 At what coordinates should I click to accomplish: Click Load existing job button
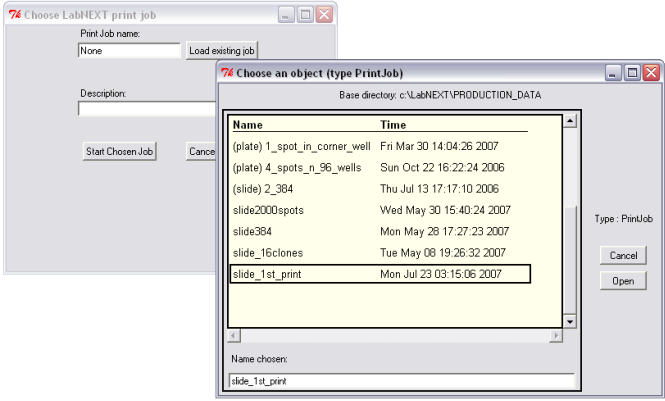[222, 50]
